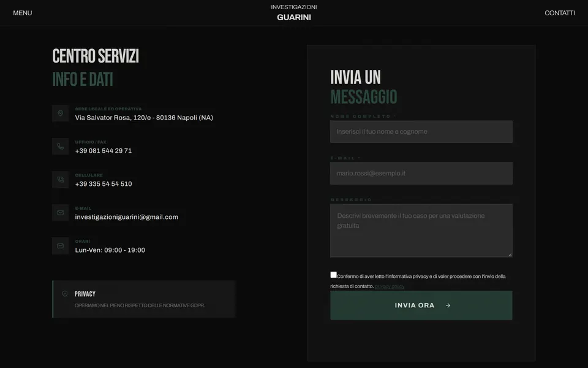Go to Investigazioni Guarini home logo
This screenshot has width=588, height=368.
click(294, 12)
